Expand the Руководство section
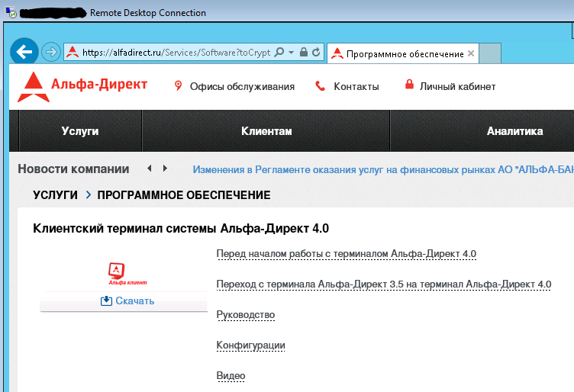574x392 pixels. click(x=245, y=315)
